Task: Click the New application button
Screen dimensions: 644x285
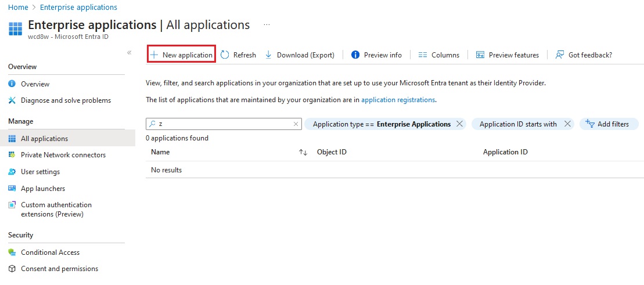Action: 181,55
